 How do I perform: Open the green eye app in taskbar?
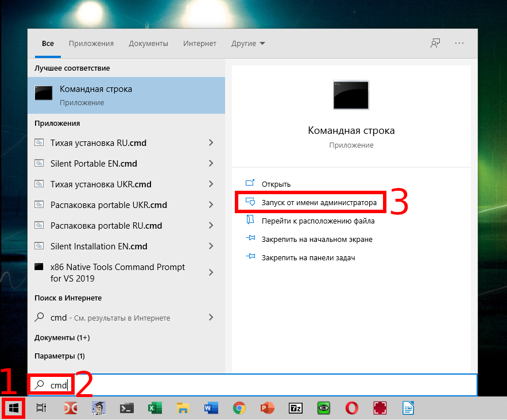click(x=324, y=409)
